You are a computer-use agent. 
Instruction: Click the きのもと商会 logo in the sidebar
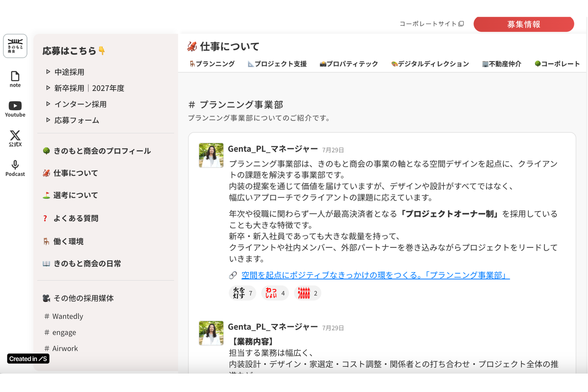click(15, 46)
